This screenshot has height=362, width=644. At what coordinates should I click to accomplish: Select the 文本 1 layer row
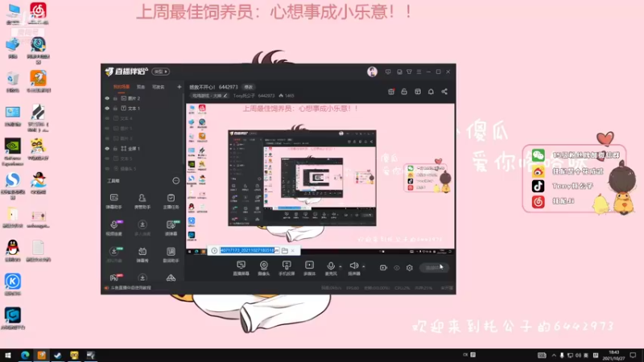[x=142, y=109]
